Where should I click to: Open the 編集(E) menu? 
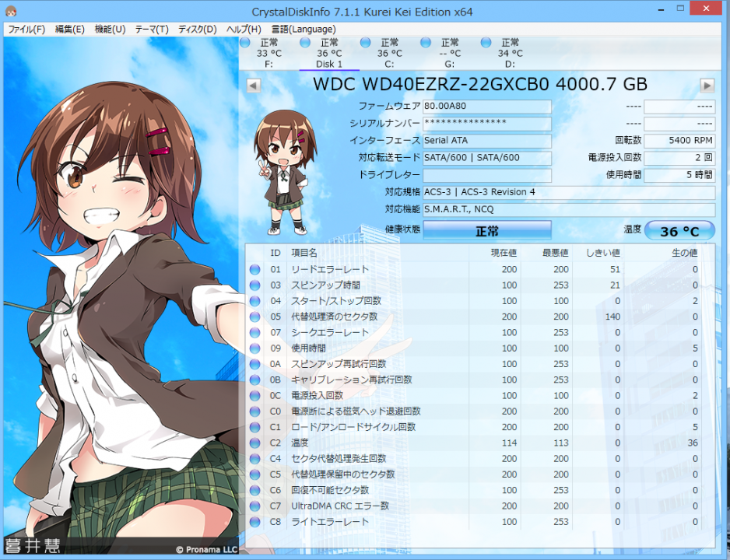(70, 30)
